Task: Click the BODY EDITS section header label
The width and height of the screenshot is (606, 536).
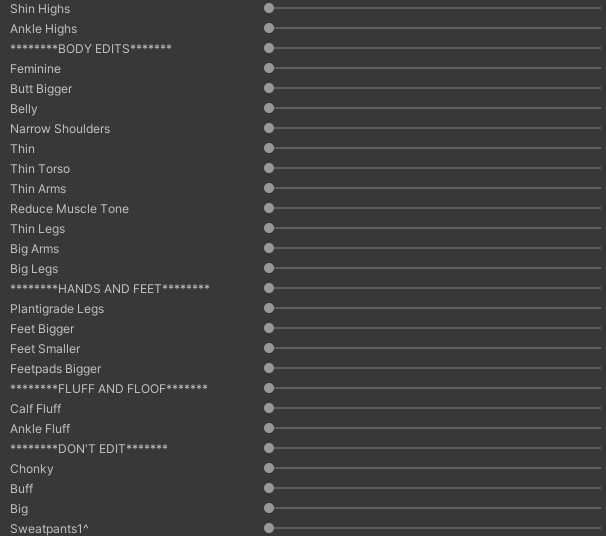Action: [x=91, y=49]
